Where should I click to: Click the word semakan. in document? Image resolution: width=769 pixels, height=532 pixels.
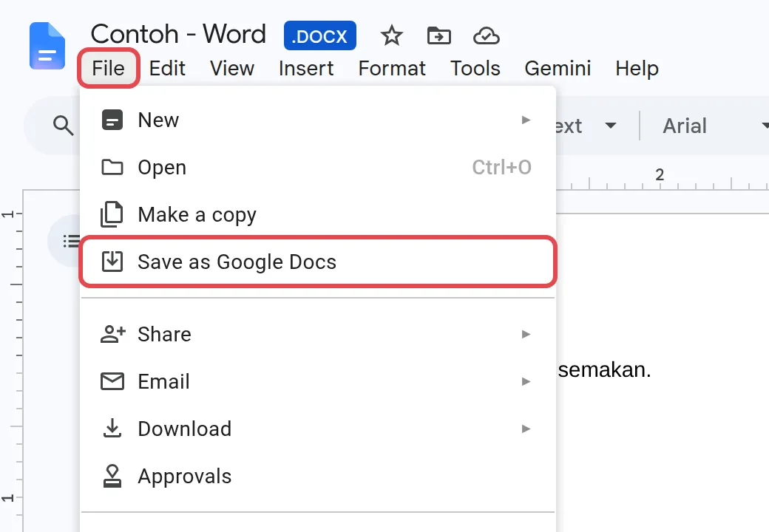click(604, 370)
